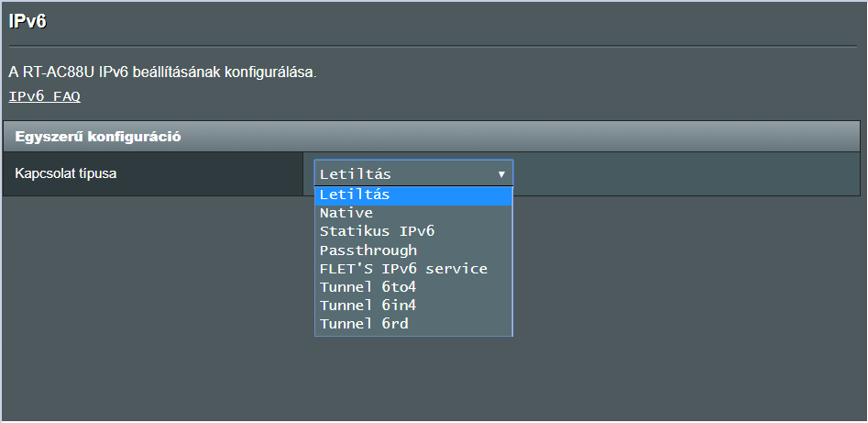Click the connection type dropdown arrow
This screenshot has height=423, width=868.
click(x=501, y=173)
